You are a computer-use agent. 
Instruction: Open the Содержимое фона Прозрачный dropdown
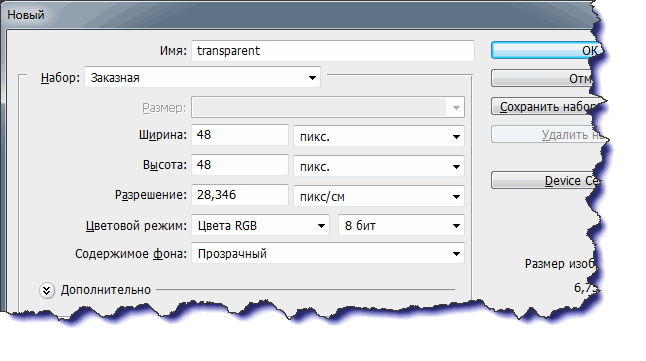(328, 253)
